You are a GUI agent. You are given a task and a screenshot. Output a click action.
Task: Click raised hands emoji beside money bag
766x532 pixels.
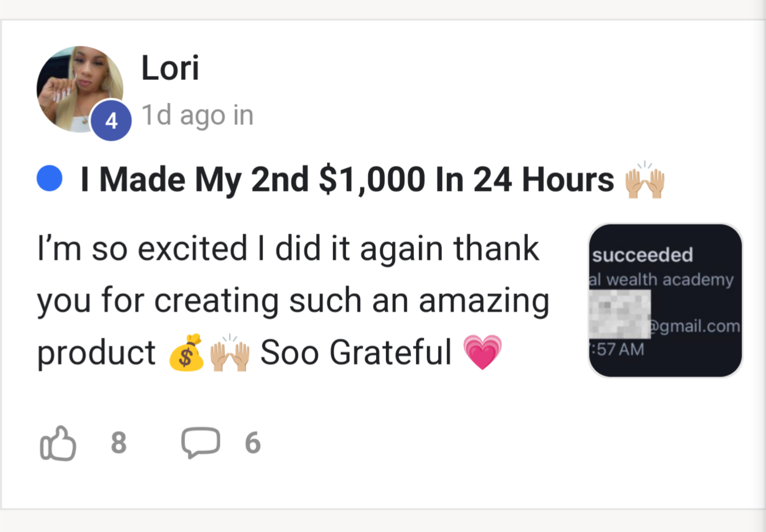point(230,353)
